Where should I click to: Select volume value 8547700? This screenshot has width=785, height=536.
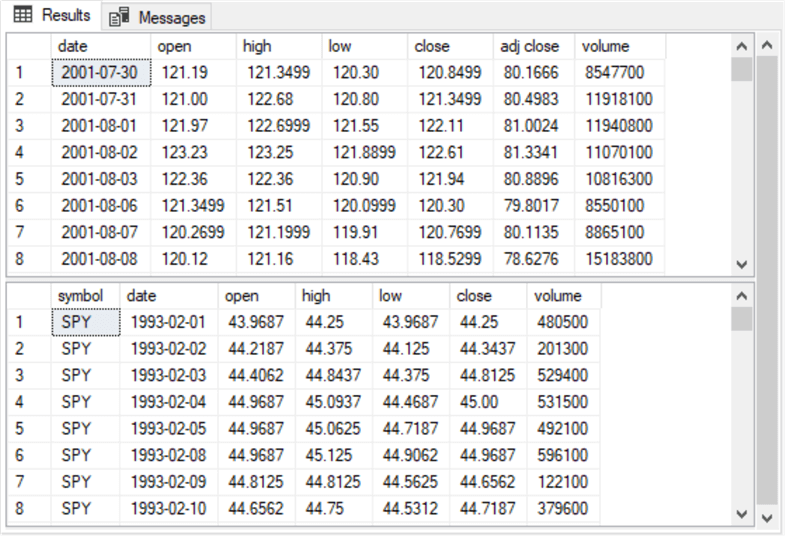620,73
